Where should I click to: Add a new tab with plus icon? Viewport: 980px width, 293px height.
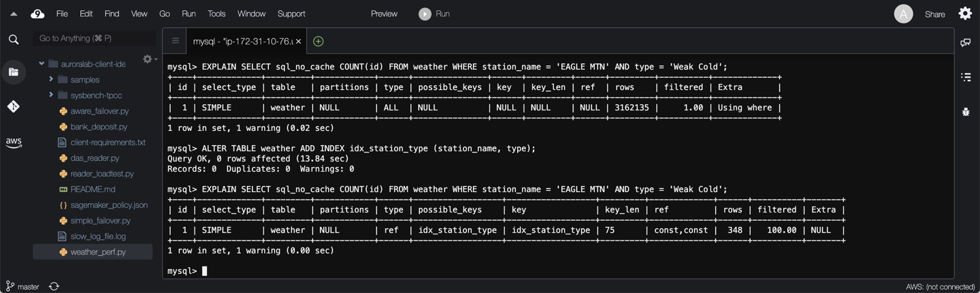point(318,42)
